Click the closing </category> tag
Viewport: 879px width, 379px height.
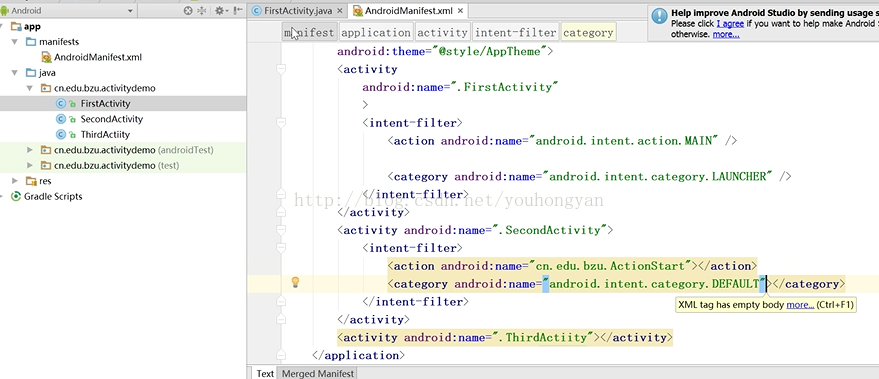pos(808,284)
